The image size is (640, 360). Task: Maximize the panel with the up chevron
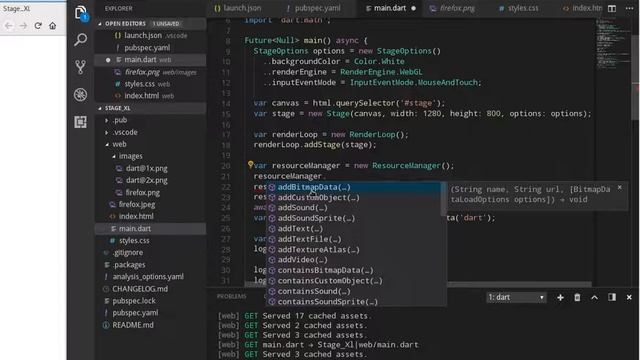pyautogui.click(x=594, y=298)
